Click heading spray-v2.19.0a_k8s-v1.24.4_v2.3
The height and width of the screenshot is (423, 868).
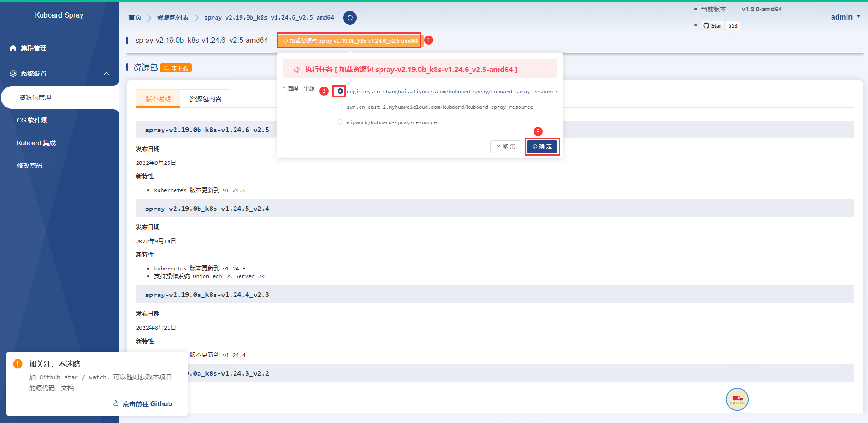[207, 295]
